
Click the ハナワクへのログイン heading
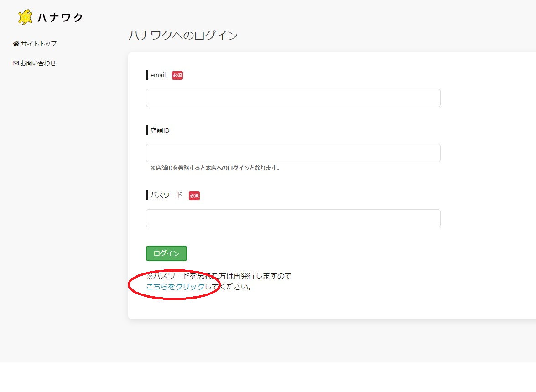[183, 36]
